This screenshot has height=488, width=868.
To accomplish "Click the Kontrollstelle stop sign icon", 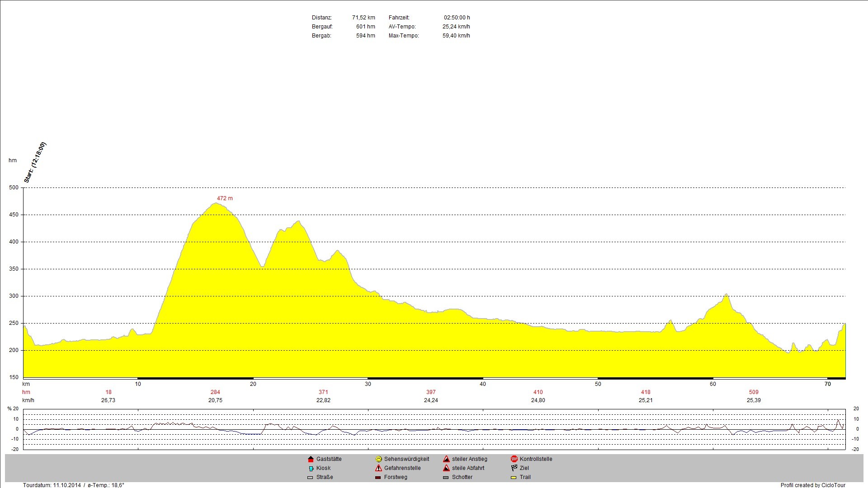I will 514,459.
